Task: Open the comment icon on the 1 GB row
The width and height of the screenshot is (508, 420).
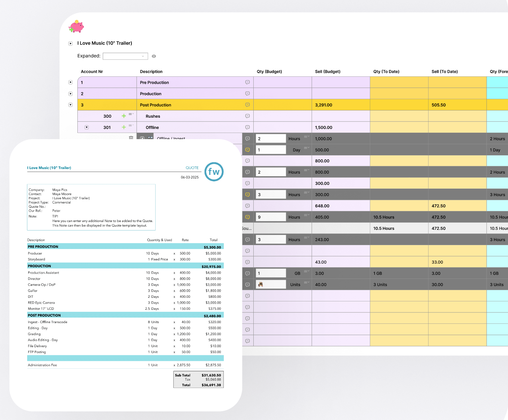Action: 247,273
